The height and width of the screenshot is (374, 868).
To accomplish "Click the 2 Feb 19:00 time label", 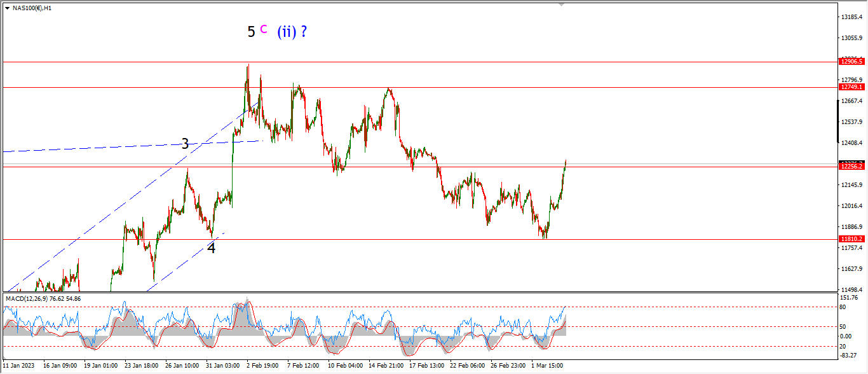I will pos(262,366).
